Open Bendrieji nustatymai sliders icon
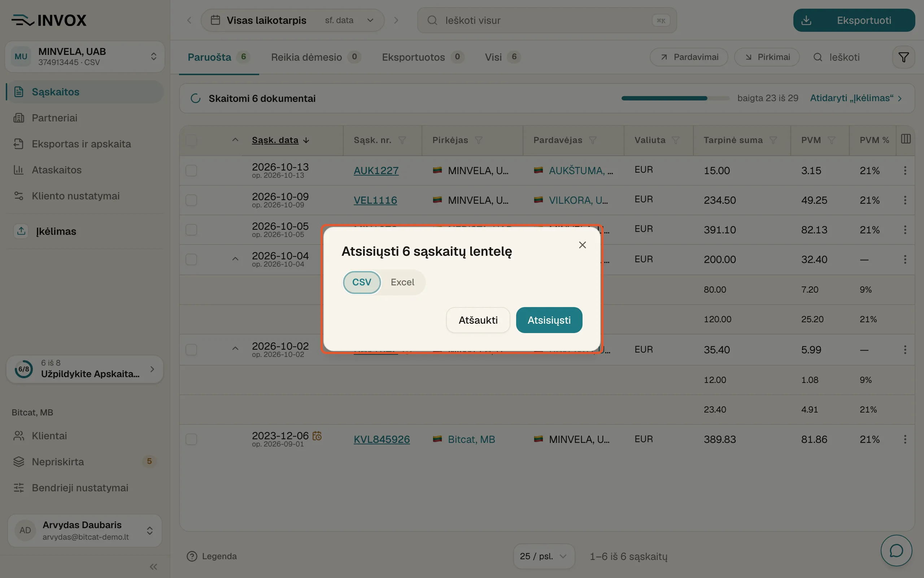The height and width of the screenshot is (578, 924). (x=19, y=488)
